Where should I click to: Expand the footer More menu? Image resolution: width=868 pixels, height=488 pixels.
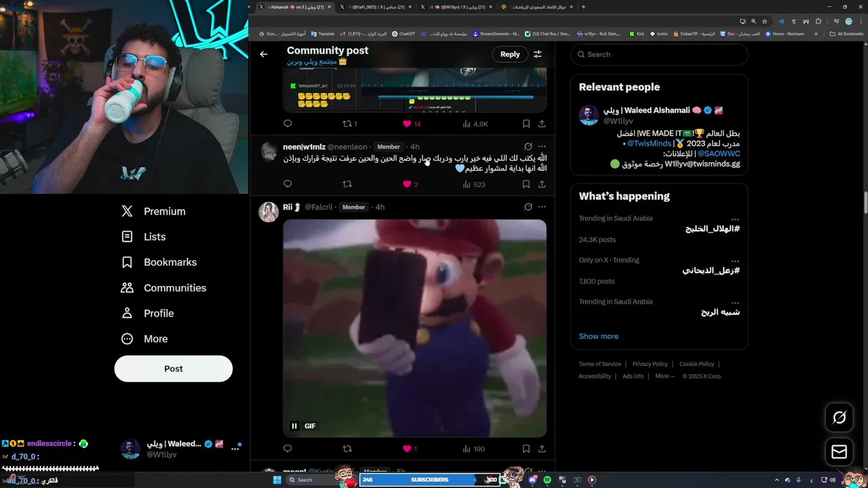click(665, 376)
